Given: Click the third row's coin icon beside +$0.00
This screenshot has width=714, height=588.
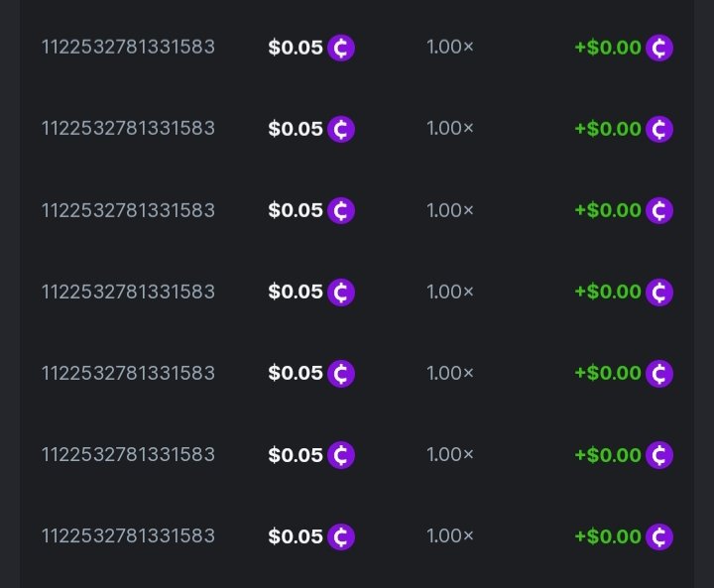Looking at the screenshot, I should click(659, 210).
